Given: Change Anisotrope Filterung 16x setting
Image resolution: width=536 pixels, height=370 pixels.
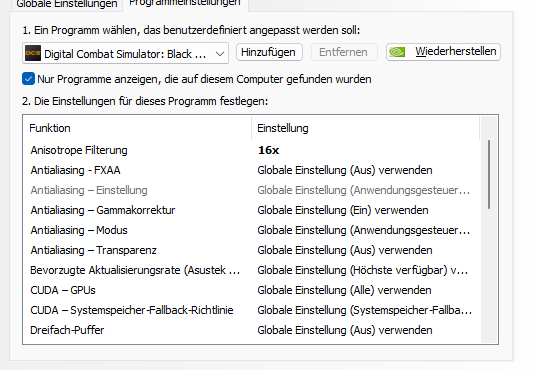Looking at the screenshot, I should tap(269, 150).
